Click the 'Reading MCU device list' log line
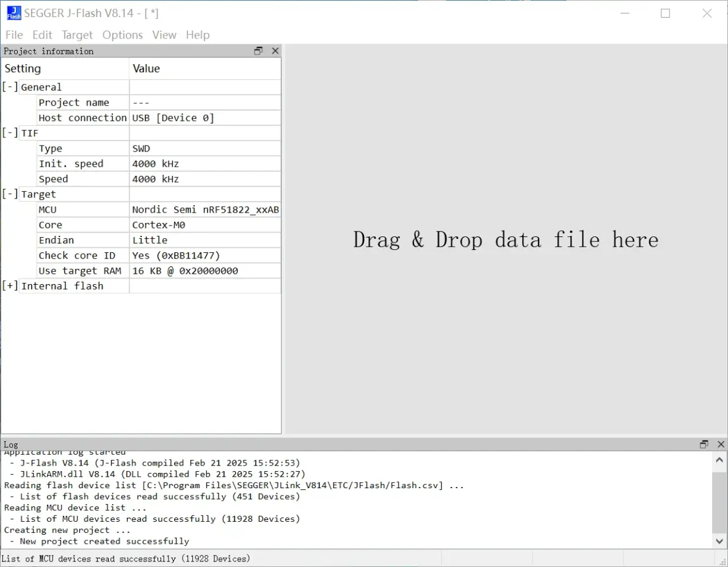Viewport: 728px width, 567px height. click(75, 508)
